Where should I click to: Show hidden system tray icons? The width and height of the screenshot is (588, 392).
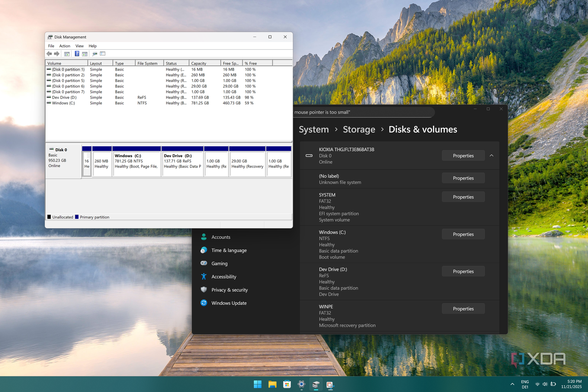point(512,384)
